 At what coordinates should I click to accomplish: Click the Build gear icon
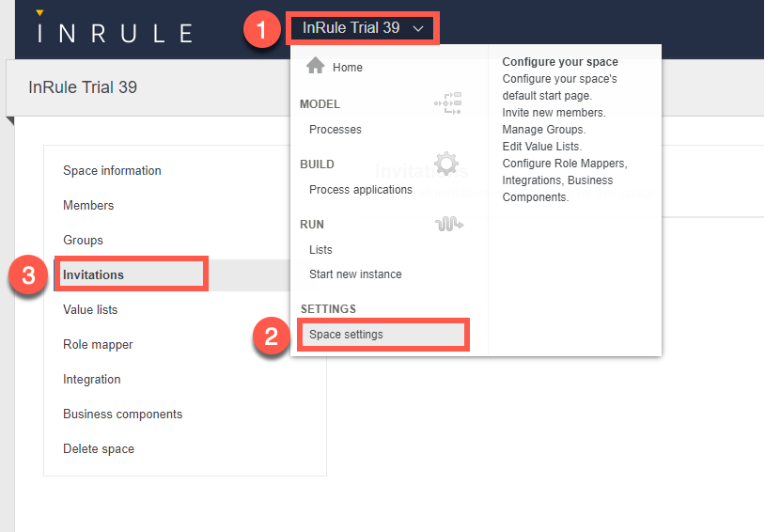click(447, 164)
